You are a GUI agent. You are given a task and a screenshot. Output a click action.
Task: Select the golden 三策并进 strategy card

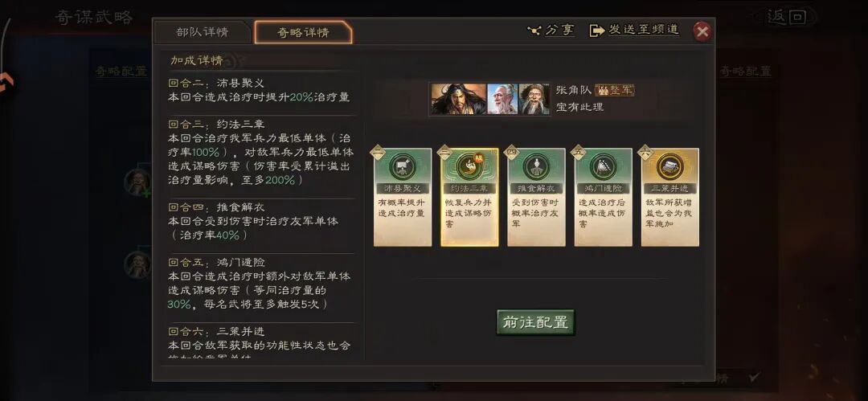point(669,197)
